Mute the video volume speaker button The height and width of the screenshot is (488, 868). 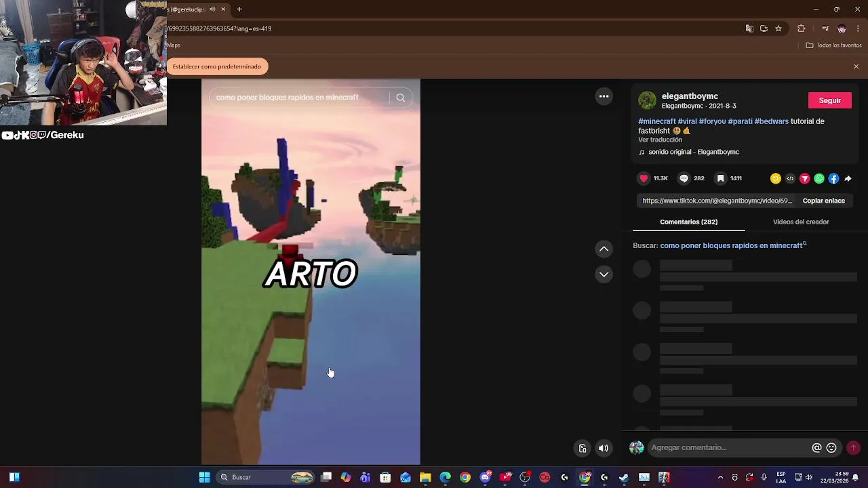tap(604, 448)
